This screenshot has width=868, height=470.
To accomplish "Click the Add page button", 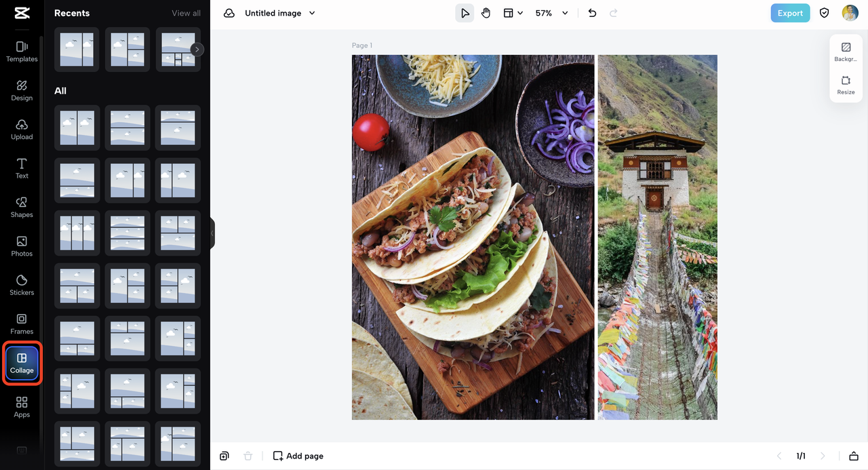I will [x=298, y=456].
